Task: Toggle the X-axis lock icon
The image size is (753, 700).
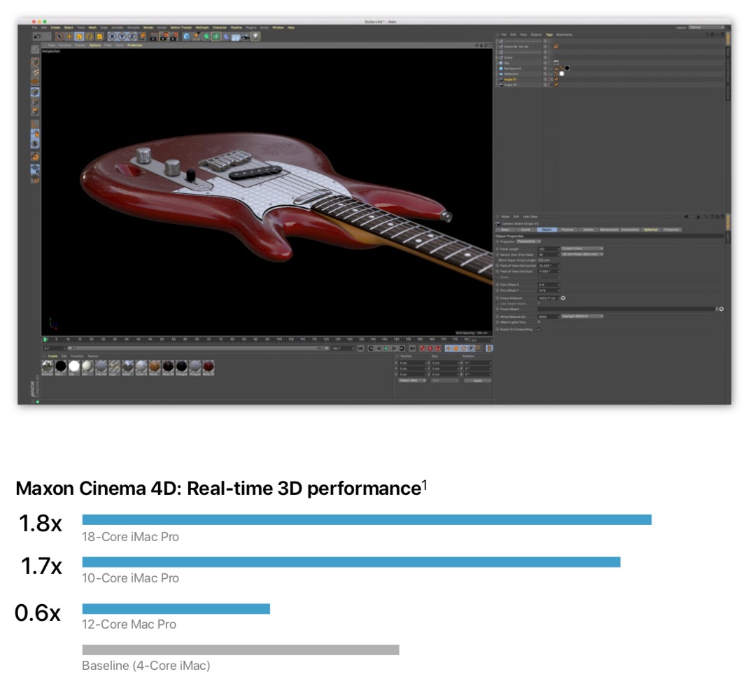Action: click(111, 36)
